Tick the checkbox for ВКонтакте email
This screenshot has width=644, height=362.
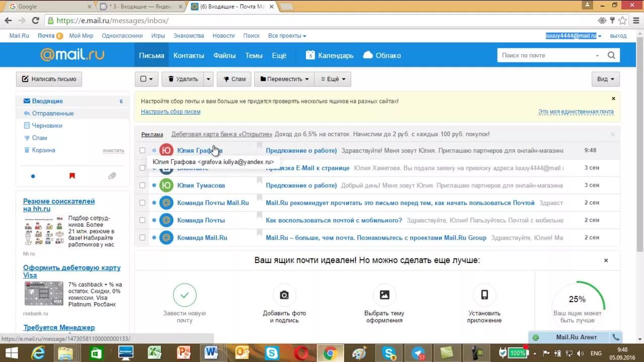142,168
